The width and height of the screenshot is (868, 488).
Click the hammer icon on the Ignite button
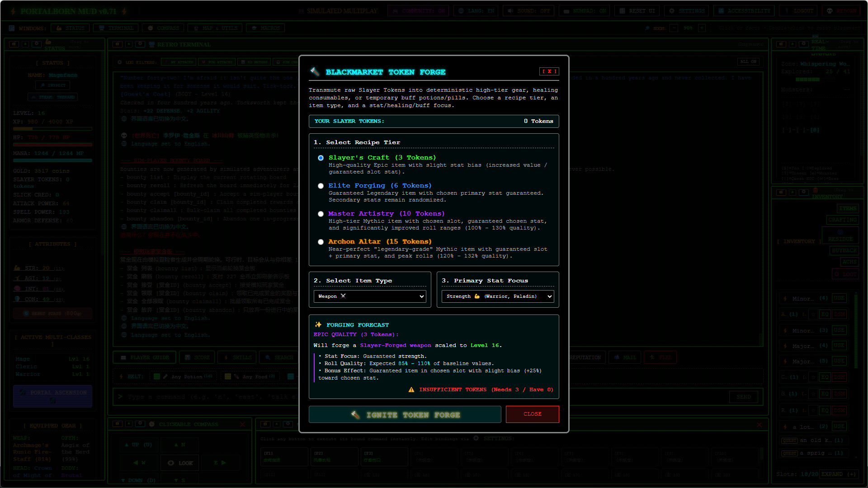pyautogui.click(x=355, y=414)
